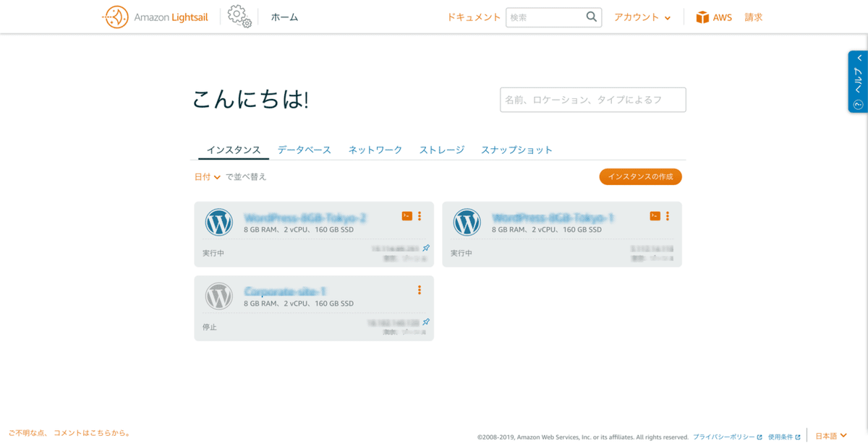Screen dimensions: 868x446
Task: Switch to the ストレージ tab
Action: pyautogui.click(x=442, y=150)
